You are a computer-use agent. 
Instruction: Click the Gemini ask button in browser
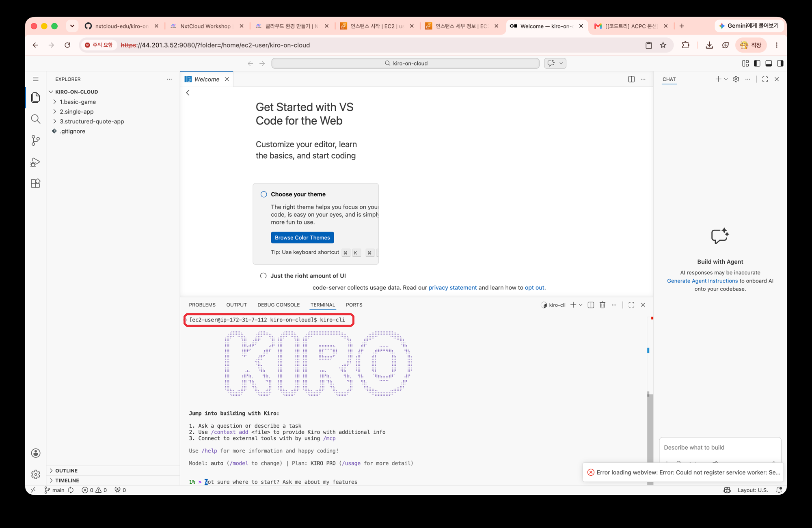tap(749, 26)
